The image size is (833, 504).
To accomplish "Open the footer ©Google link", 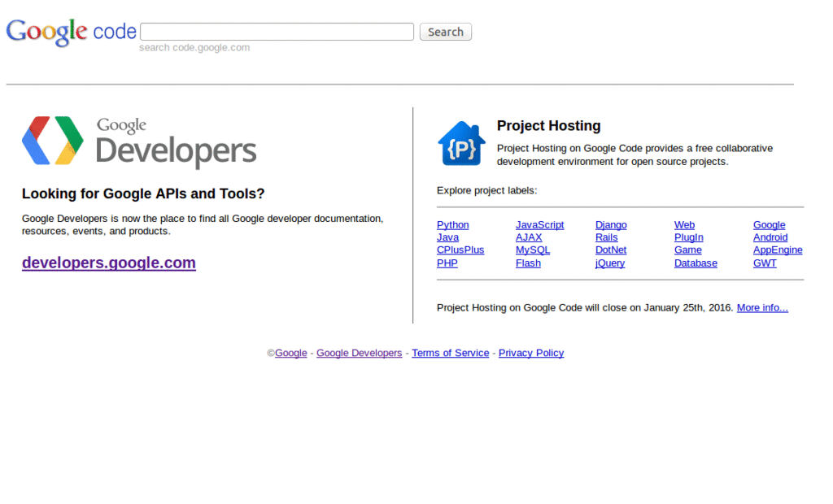I will pyautogui.click(x=290, y=353).
